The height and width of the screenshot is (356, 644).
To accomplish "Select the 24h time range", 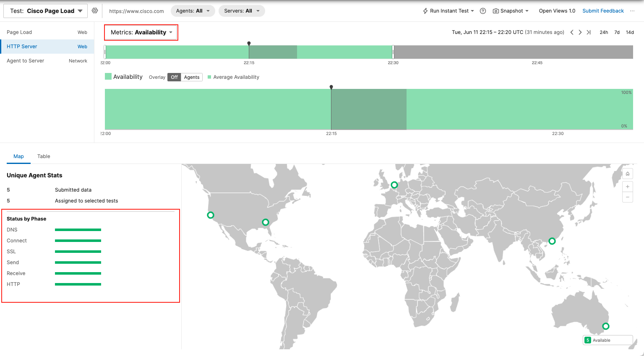I will pos(604,32).
